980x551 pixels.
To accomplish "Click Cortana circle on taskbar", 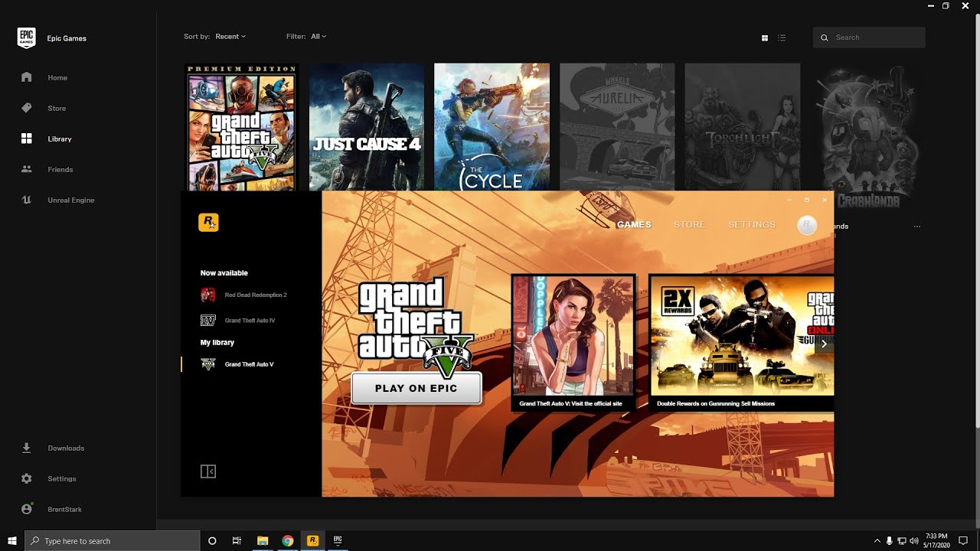I will point(212,541).
